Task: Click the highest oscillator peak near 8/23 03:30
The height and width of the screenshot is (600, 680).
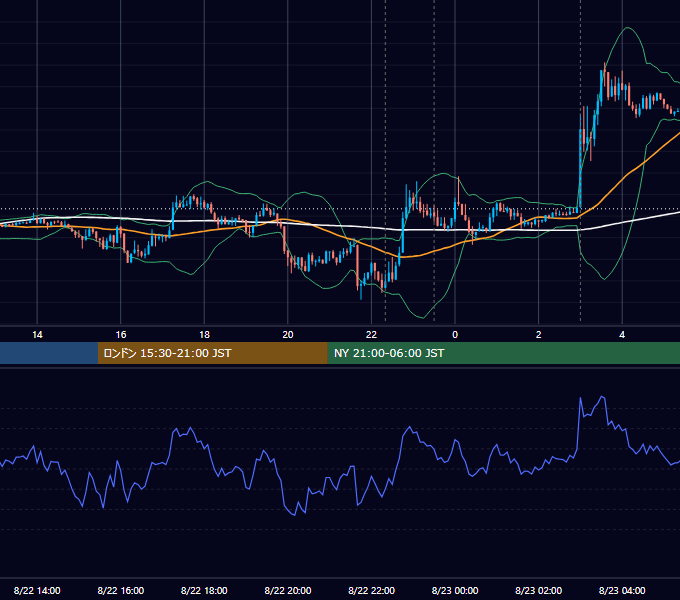Action: coord(602,397)
